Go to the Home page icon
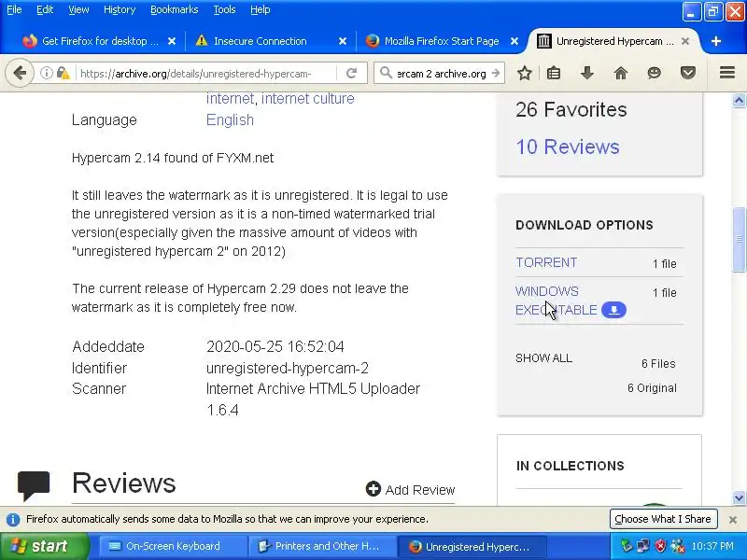Screen dimensions: 747x560 [x=621, y=73]
